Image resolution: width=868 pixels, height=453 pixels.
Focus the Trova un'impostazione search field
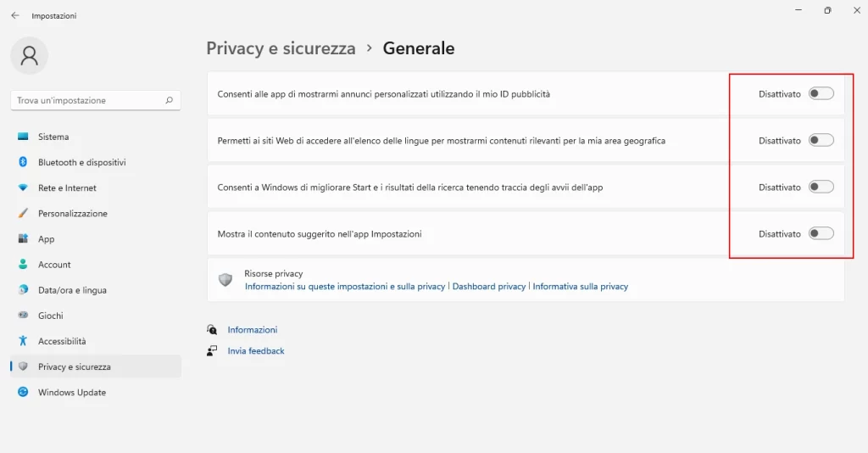click(96, 100)
